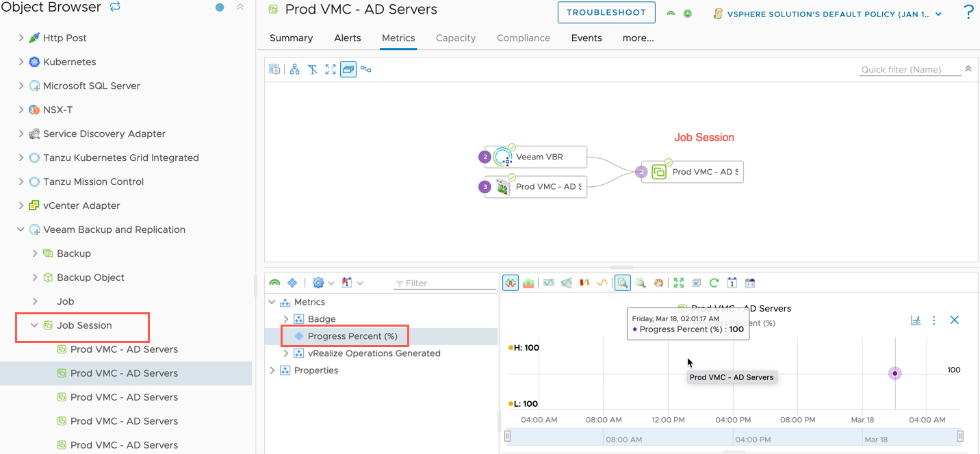This screenshot has width=980, height=454.
Task: Click the Prod VMC - AD S node at right
Action: click(692, 172)
